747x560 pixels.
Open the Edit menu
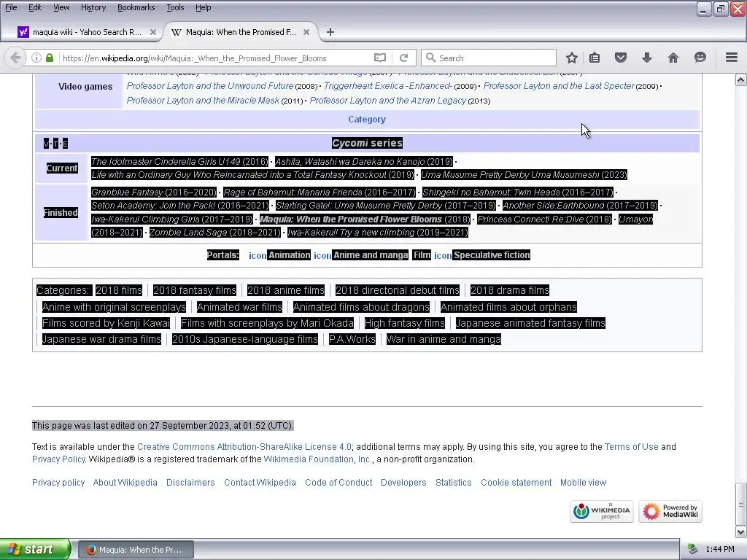click(35, 7)
